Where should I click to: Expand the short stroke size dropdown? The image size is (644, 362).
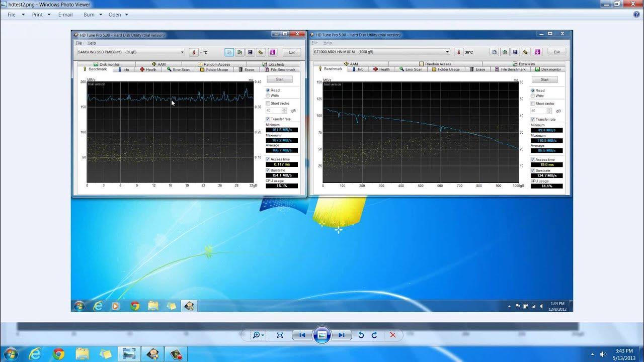pyautogui.click(x=285, y=110)
